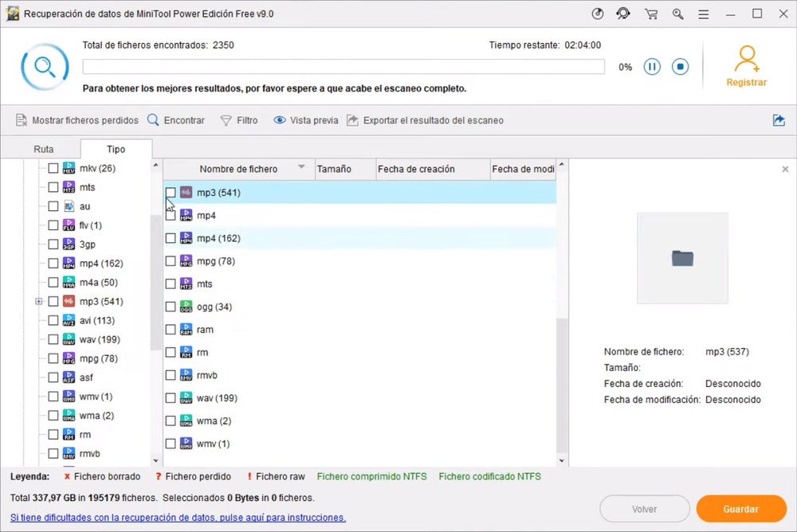
Task: Click tree scroll up arrow
Action: [x=155, y=165]
